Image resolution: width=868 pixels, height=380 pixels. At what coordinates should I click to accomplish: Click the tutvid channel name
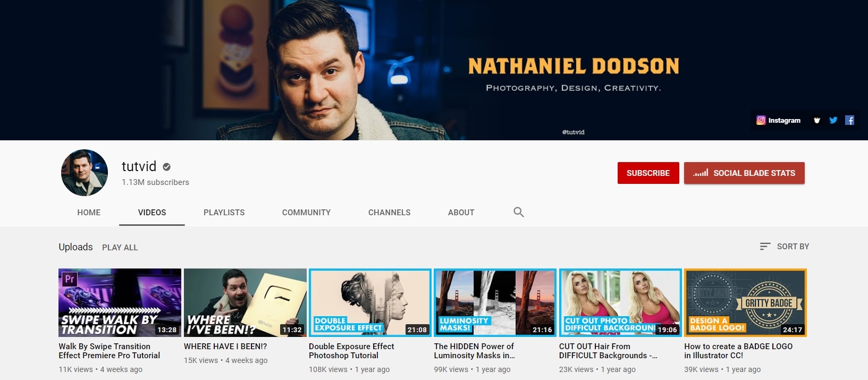click(139, 166)
